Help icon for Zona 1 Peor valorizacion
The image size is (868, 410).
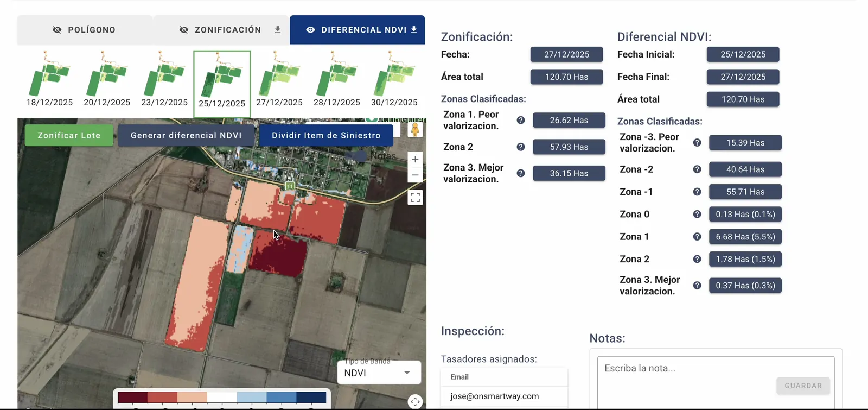(521, 120)
